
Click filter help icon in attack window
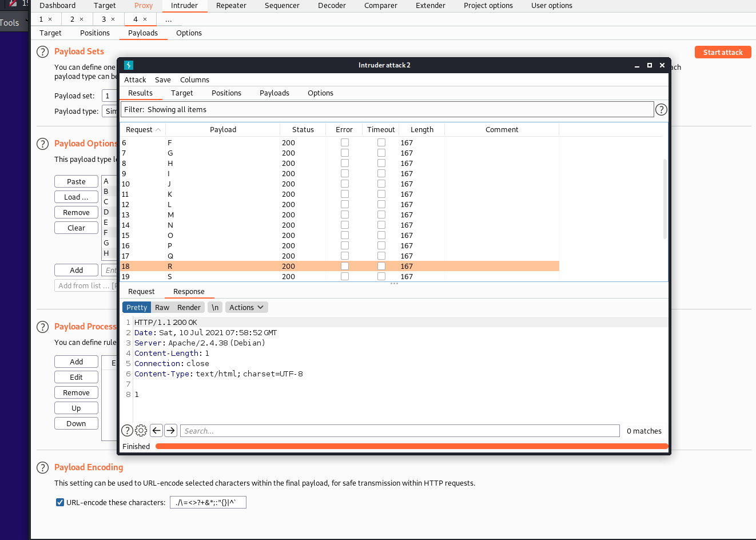click(x=661, y=109)
